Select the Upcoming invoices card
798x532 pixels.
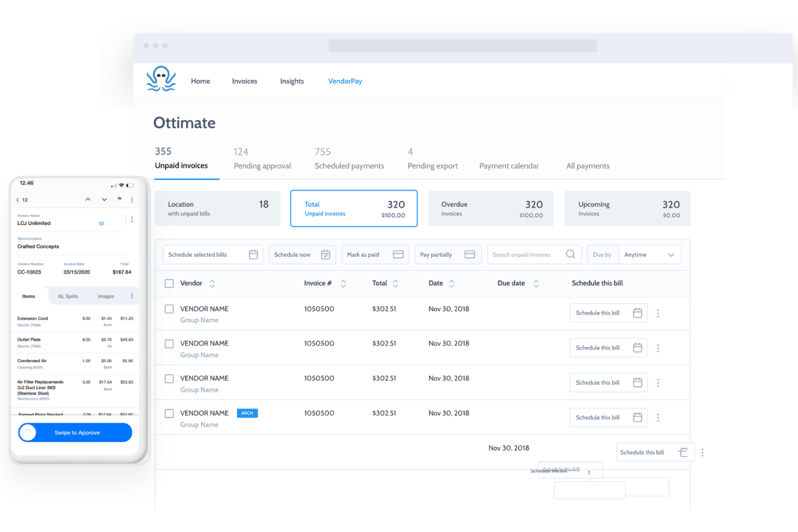pos(627,208)
